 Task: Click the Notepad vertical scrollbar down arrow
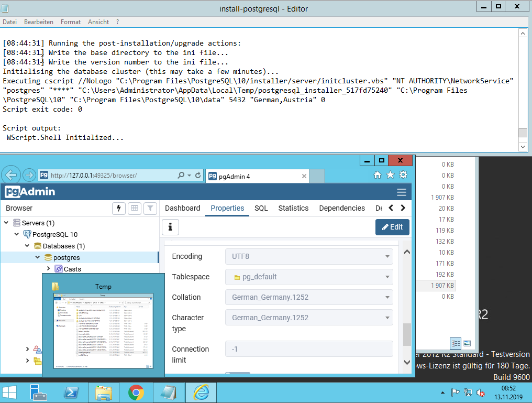click(523, 147)
